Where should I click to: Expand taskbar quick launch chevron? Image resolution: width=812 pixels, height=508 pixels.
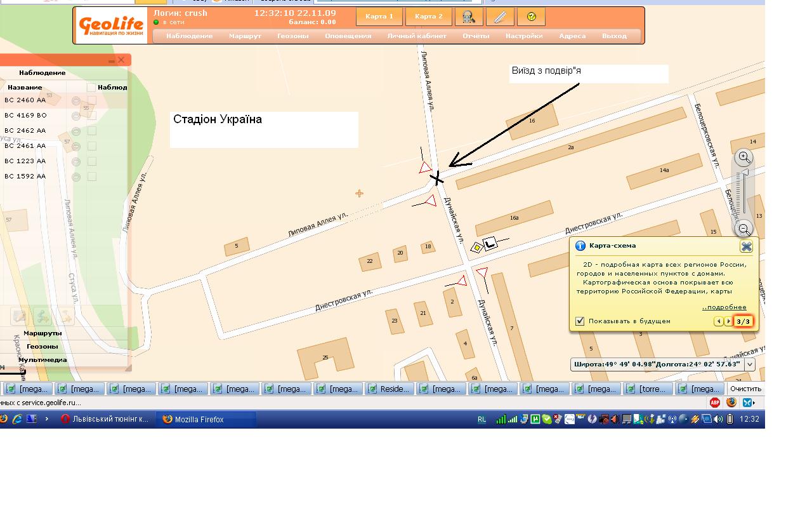coord(47,419)
